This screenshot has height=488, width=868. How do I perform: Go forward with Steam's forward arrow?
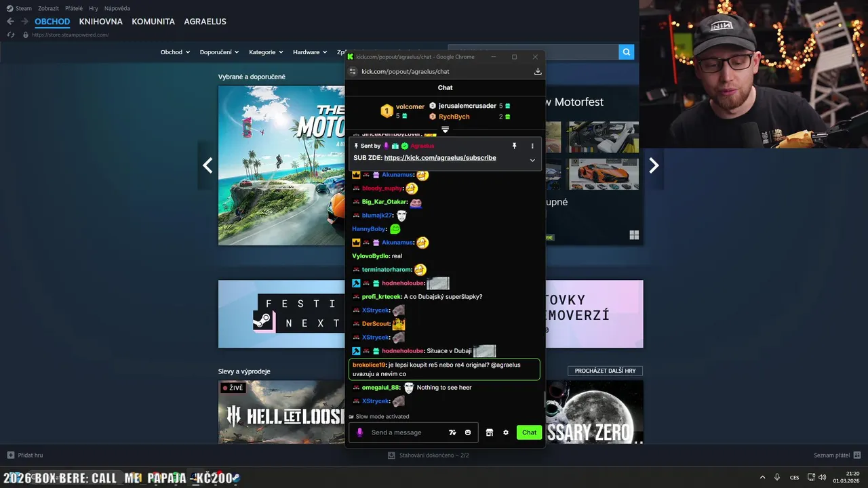point(24,22)
